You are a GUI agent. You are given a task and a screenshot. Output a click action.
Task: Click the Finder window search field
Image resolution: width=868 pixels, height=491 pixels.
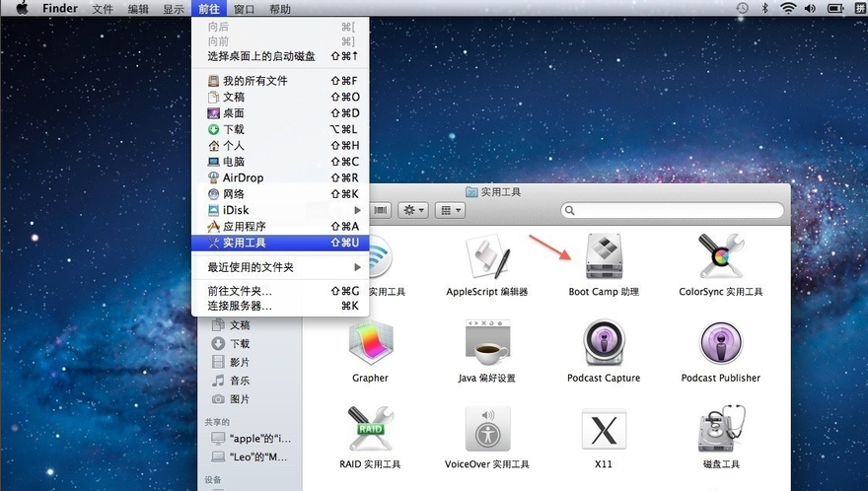[673, 210]
